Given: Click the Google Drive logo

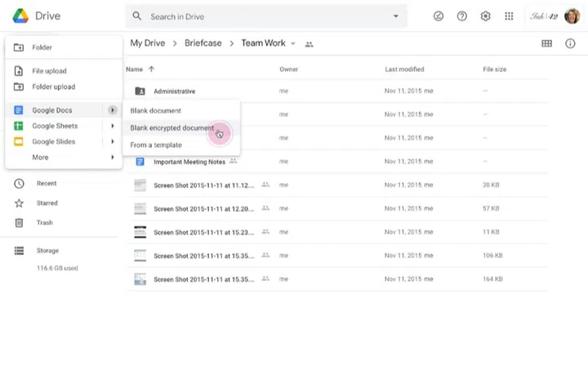Looking at the screenshot, I should (20, 16).
